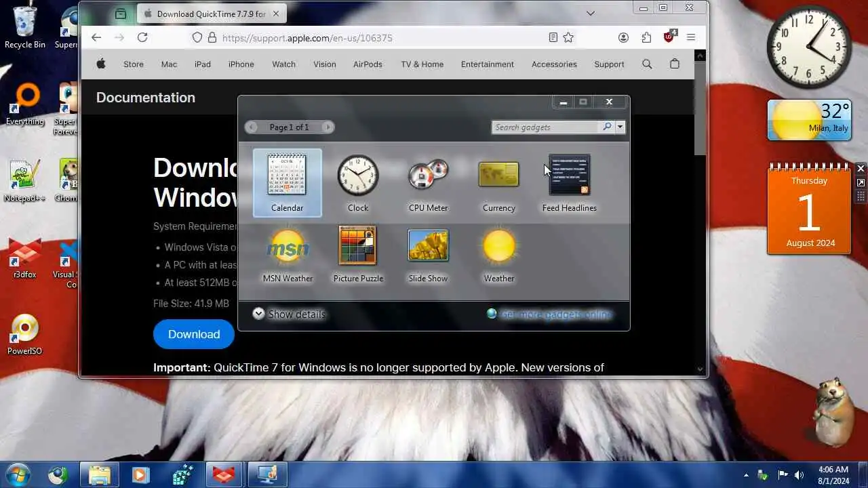Screen dimensions: 868x488
Task: Toggle larger size on calendar gadget
Action: click(861, 183)
